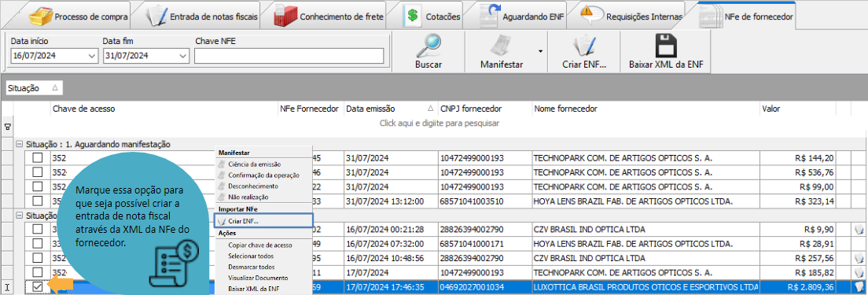Open the Data início date dropdown
This screenshot has width=868, height=295.
click(91, 56)
